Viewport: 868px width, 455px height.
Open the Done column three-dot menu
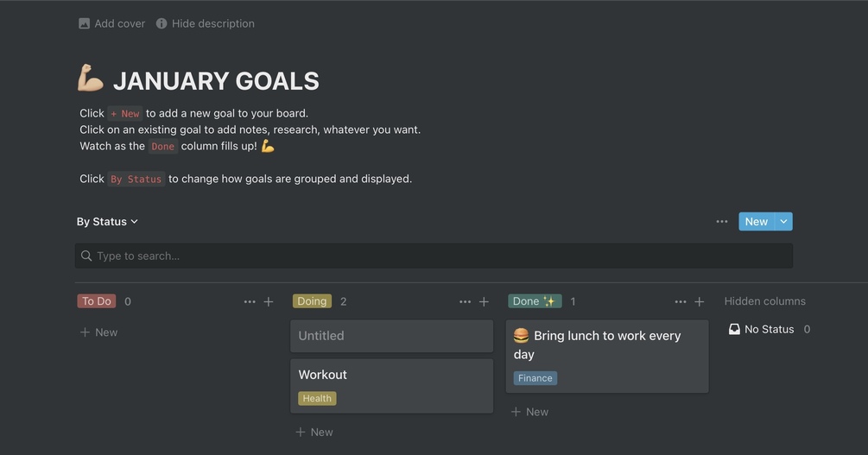[x=680, y=301]
